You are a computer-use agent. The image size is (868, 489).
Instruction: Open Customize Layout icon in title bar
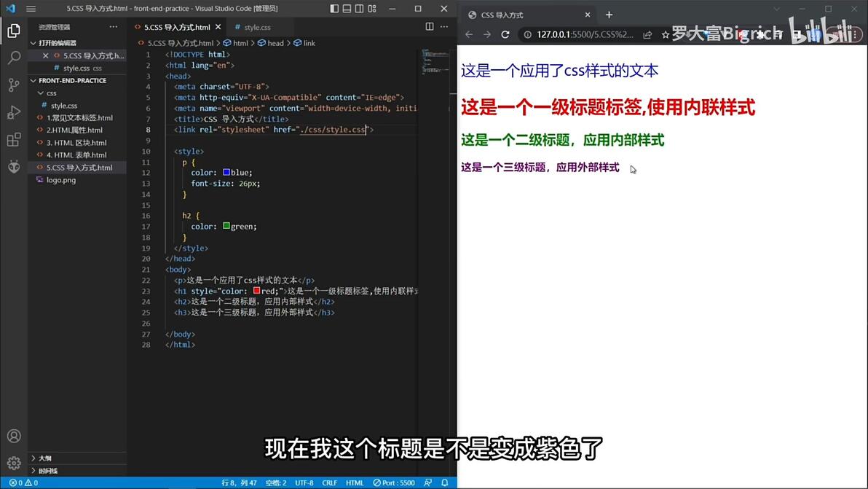tap(373, 8)
